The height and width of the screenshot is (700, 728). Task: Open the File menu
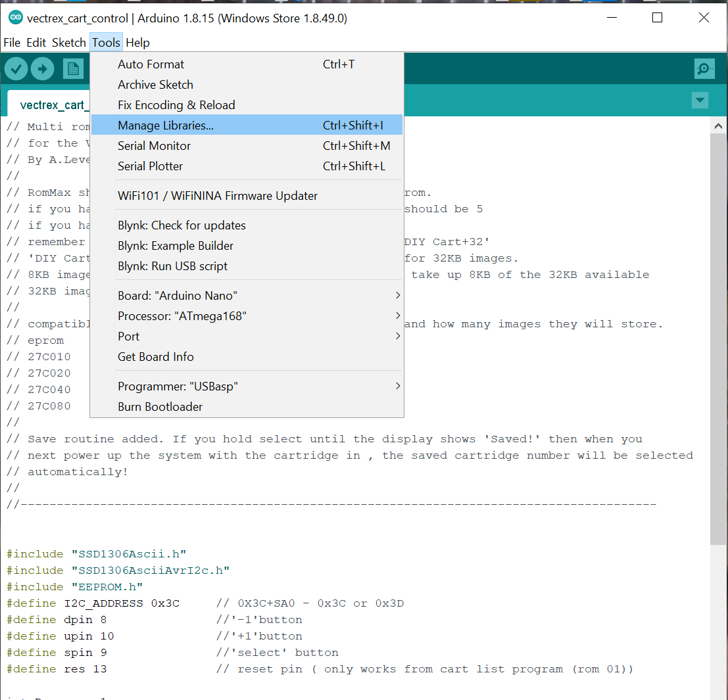click(12, 43)
